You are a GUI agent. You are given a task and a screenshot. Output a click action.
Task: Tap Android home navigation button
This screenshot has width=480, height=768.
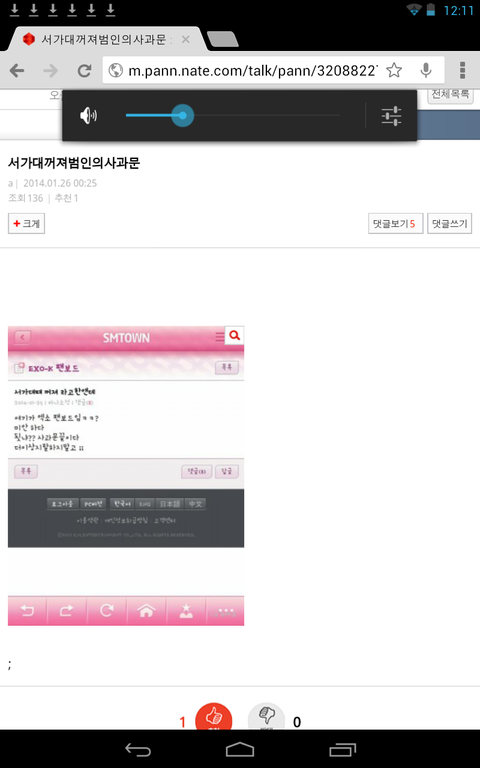[240, 749]
